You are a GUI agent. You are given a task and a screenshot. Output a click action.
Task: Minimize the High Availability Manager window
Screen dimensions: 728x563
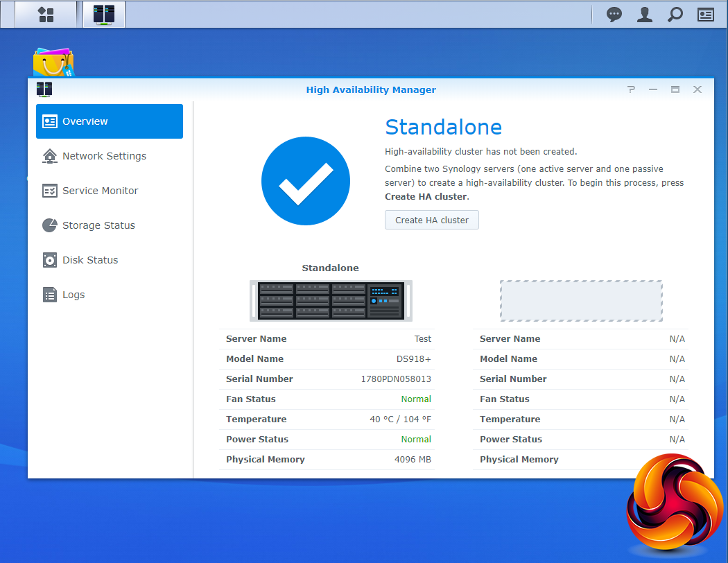[653, 89]
